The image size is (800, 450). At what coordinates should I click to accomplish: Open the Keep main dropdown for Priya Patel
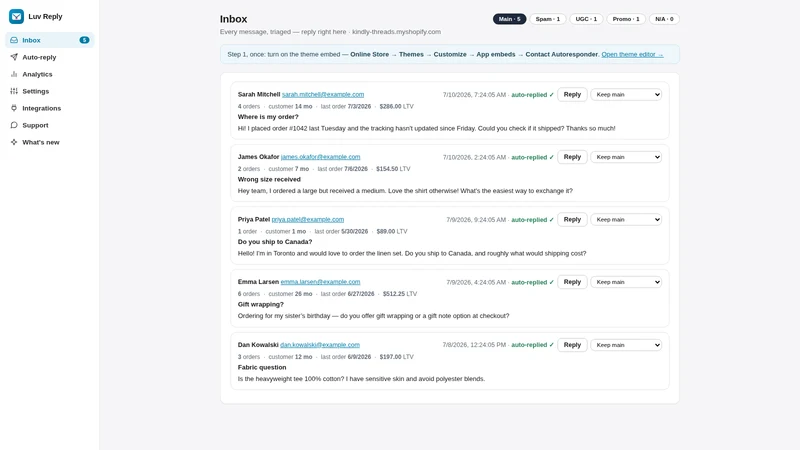[x=626, y=219]
